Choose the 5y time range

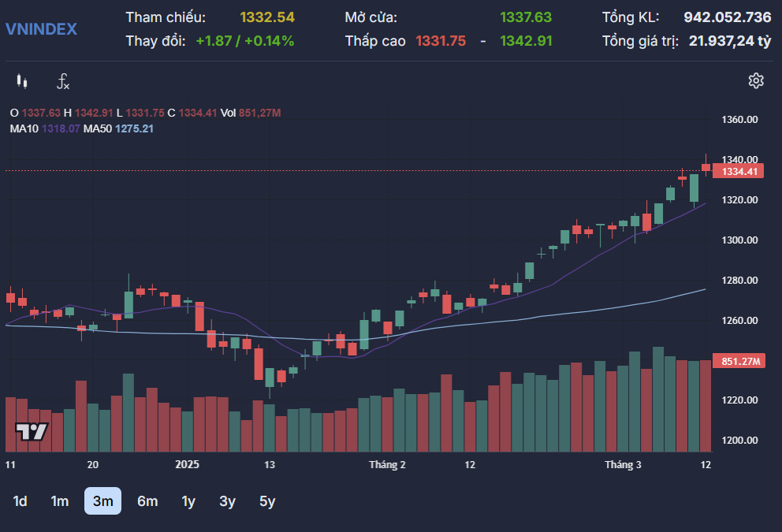point(267,501)
